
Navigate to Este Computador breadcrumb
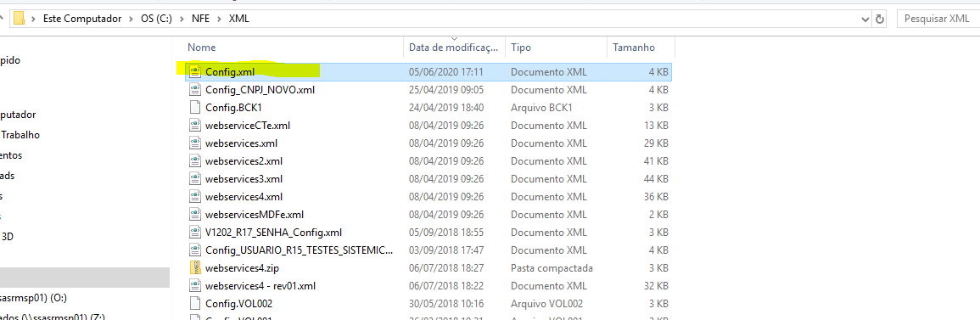81,19
